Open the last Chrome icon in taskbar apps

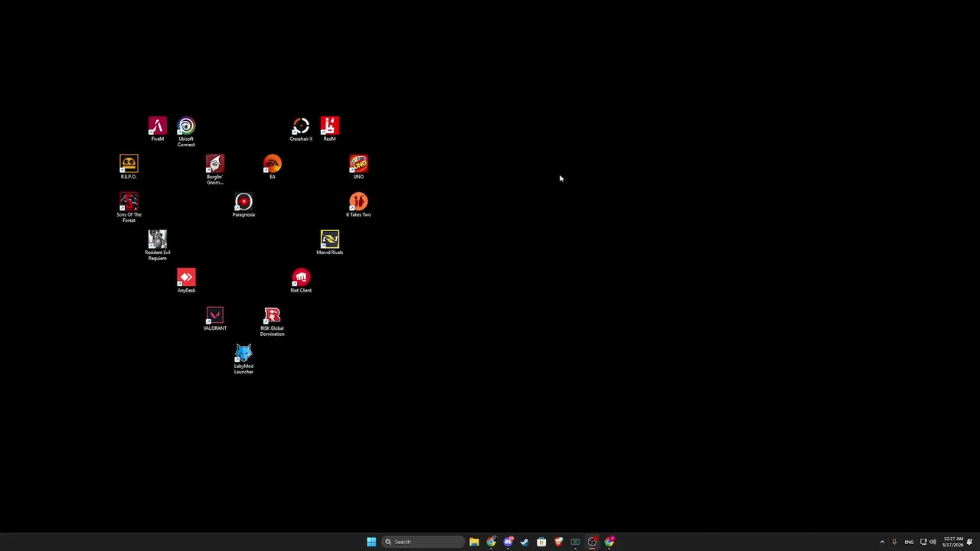tap(609, 542)
